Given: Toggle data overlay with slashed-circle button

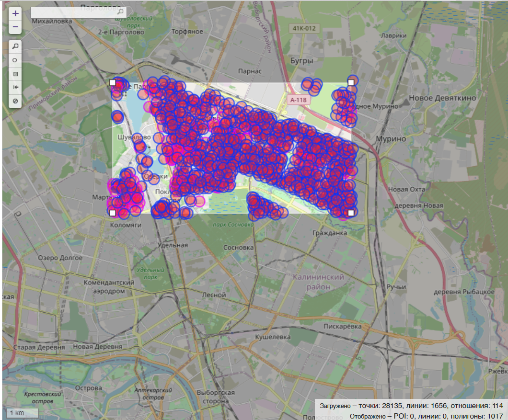Looking at the screenshot, I should pyautogui.click(x=15, y=101).
